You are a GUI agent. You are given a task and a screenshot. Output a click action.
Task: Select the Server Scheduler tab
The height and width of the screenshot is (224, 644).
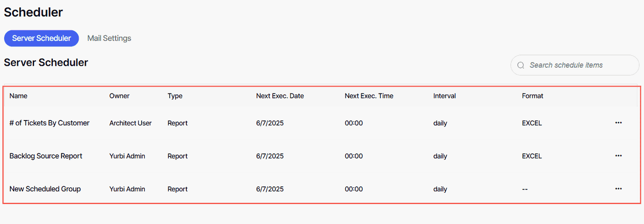(x=41, y=38)
